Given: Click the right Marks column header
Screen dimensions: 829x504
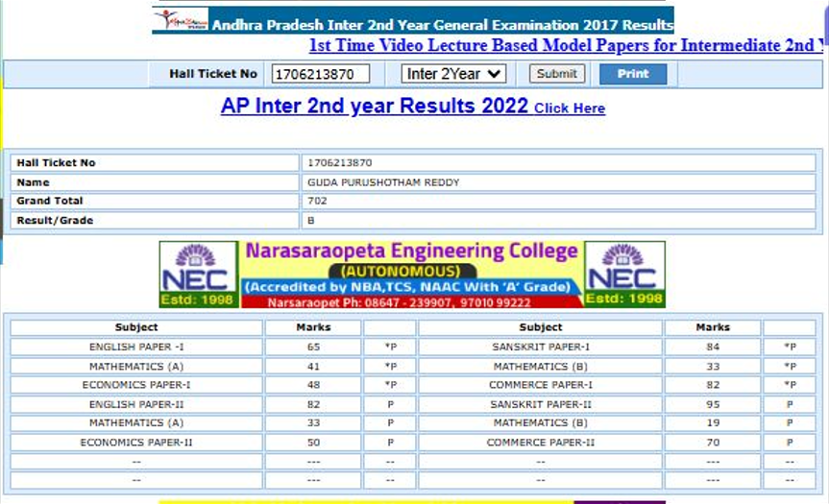Looking at the screenshot, I should pos(713,327).
